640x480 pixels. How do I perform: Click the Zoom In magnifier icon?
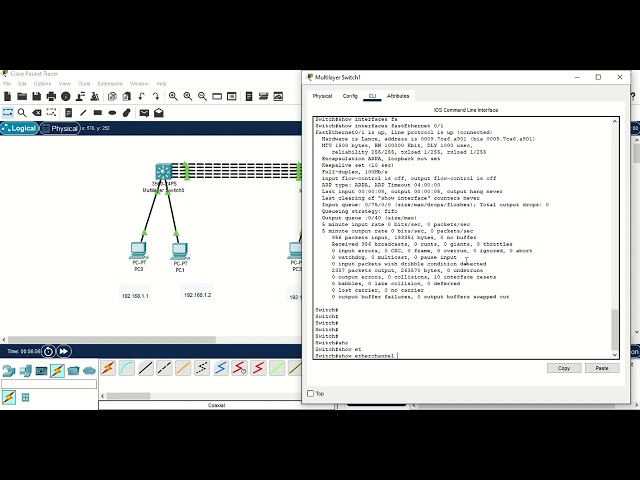(173, 96)
